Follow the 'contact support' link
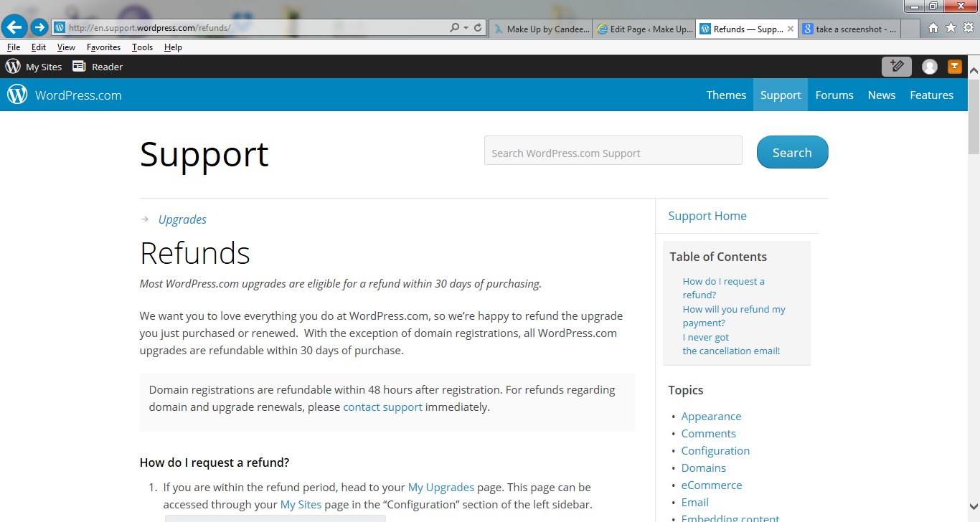Image resolution: width=980 pixels, height=522 pixels. (x=382, y=407)
